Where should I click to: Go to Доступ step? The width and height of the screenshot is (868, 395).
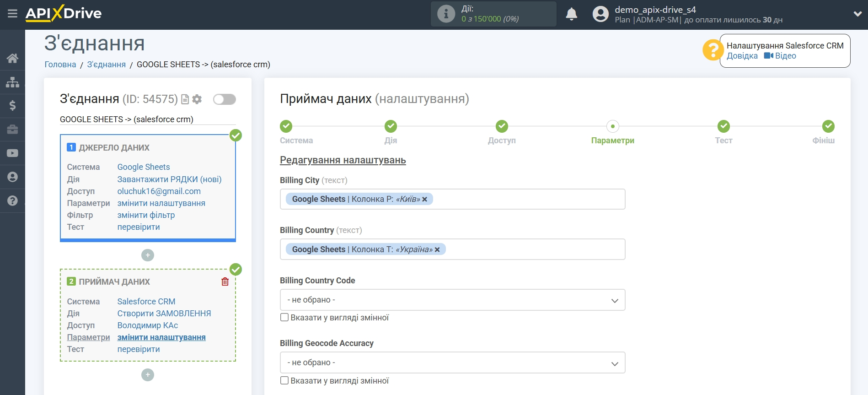(x=502, y=126)
